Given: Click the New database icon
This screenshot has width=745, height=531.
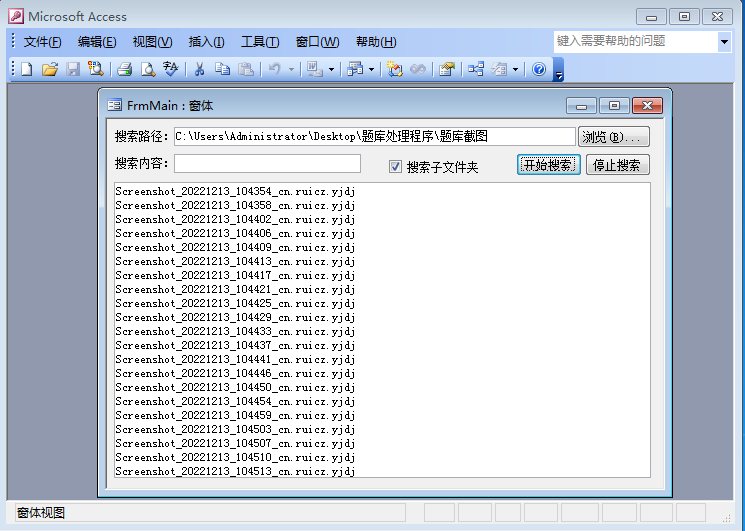Looking at the screenshot, I should pyautogui.click(x=27, y=69).
